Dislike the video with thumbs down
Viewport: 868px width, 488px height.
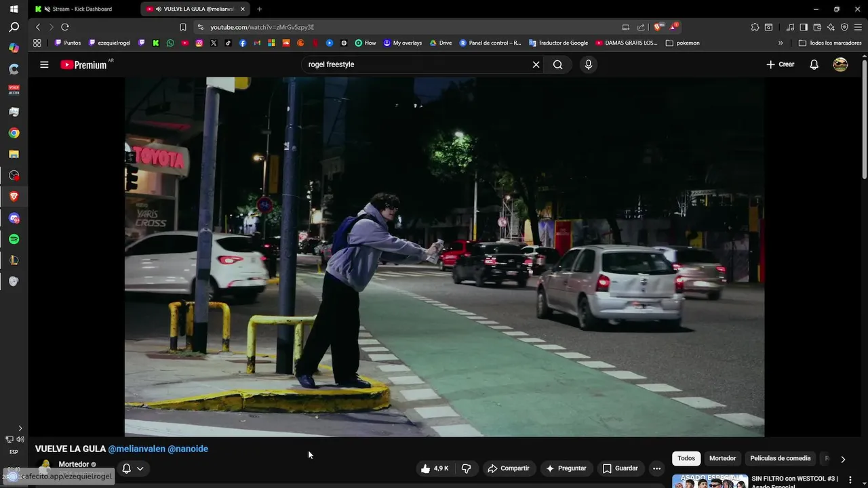click(466, 468)
